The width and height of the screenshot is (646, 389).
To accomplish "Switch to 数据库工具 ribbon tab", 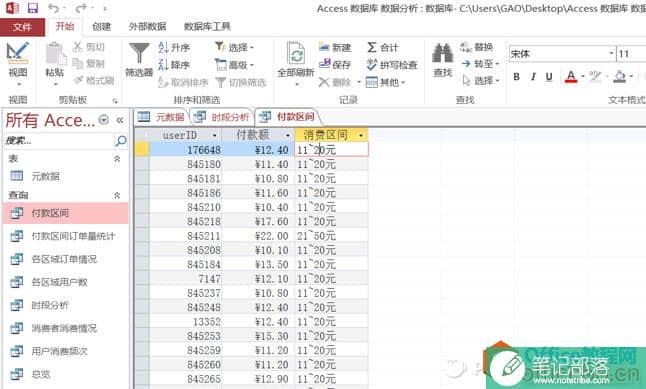I will (x=207, y=27).
